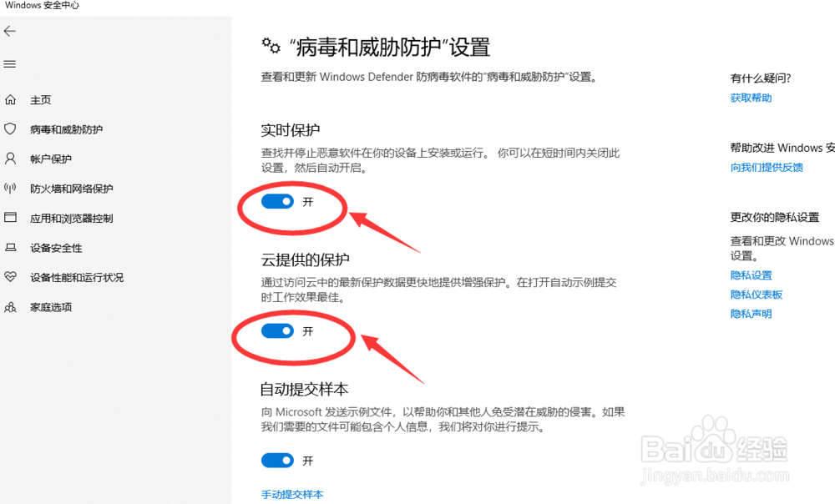Open the 防火墙和网络保护 antenna icon
Image resolution: width=835 pixels, height=504 pixels.
pos(10,188)
